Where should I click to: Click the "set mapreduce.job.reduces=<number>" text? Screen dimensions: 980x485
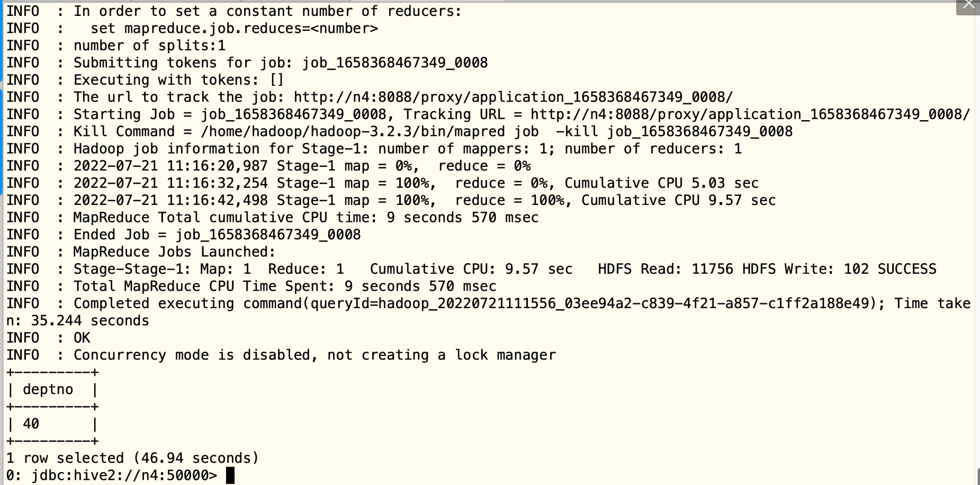pos(234,29)
